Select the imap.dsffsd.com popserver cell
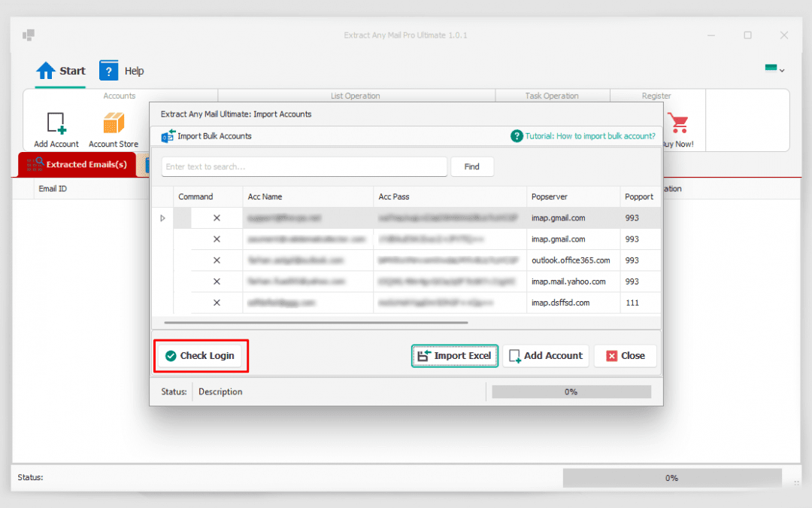This screenshot has height=508, width=812. click(573, 303)
